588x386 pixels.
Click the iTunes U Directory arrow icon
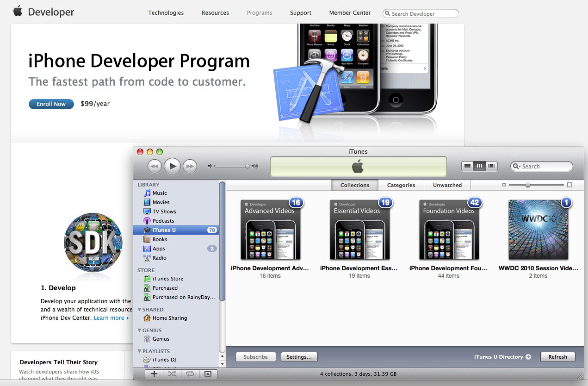coord(528,357)
